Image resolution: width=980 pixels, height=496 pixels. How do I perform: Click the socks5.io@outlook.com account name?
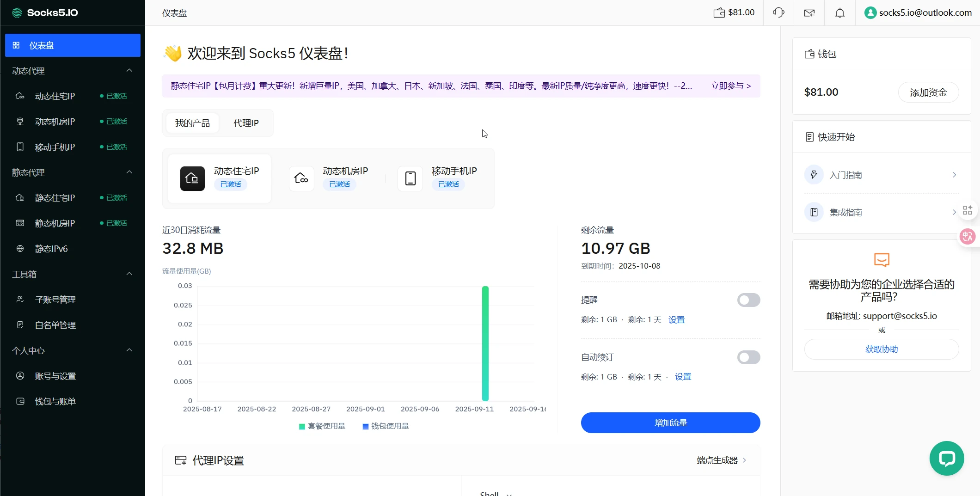tap(925, 12)
